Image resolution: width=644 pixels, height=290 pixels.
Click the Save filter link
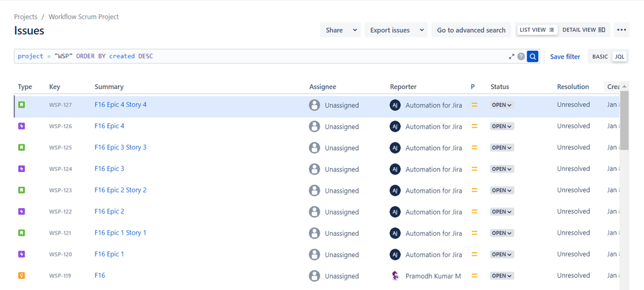[565, 57]
